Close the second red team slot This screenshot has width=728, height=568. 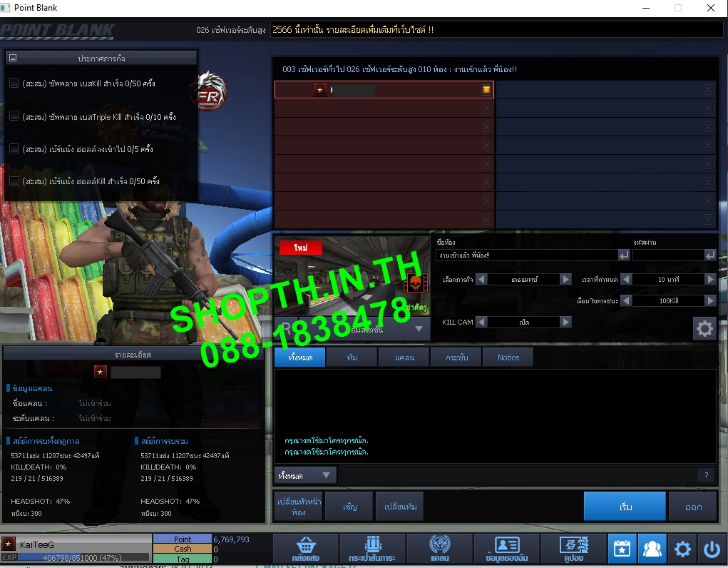point(486,108)
